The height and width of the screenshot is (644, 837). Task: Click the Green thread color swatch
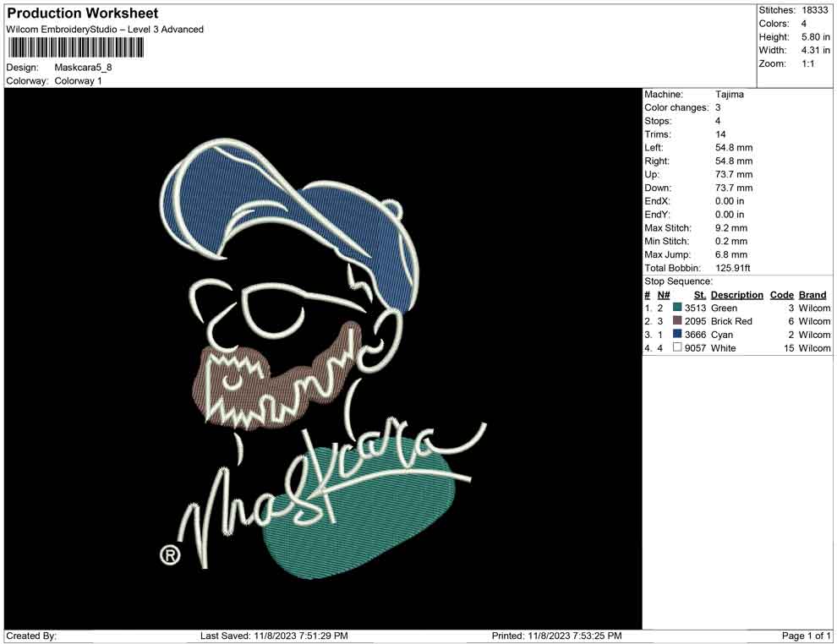(677, 308)
